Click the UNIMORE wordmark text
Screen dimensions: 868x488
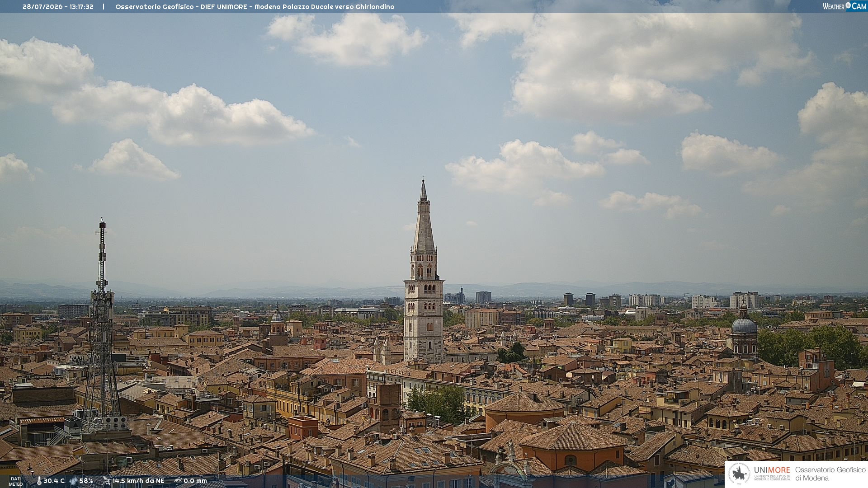click(772, 470)
